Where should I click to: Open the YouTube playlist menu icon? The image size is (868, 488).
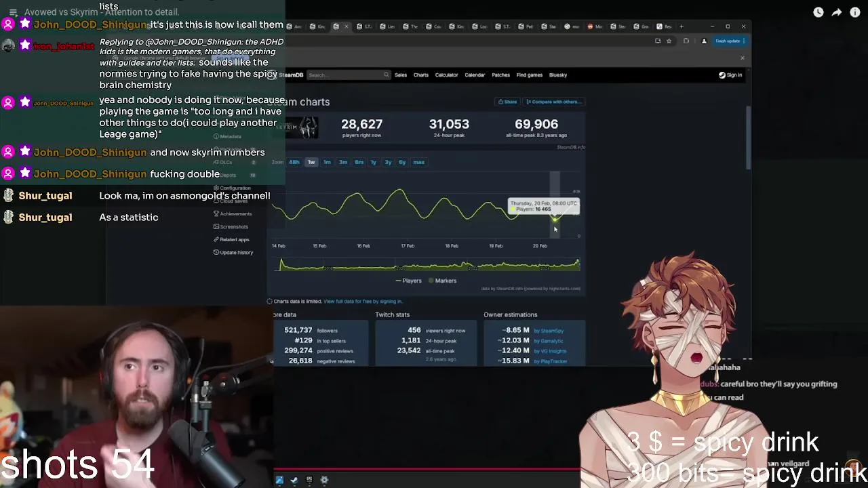point(13,12)
